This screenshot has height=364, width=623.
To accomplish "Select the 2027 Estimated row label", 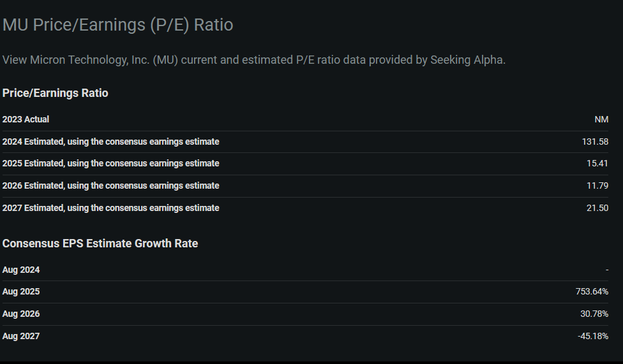I will pyautogui.click(x=110, y=208).
